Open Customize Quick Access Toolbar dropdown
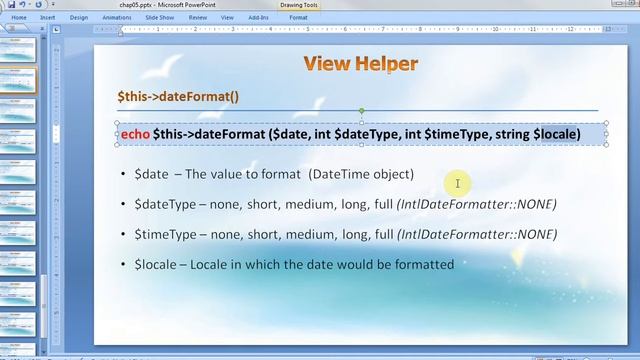The image size is (640, 360). pos(53,4)
